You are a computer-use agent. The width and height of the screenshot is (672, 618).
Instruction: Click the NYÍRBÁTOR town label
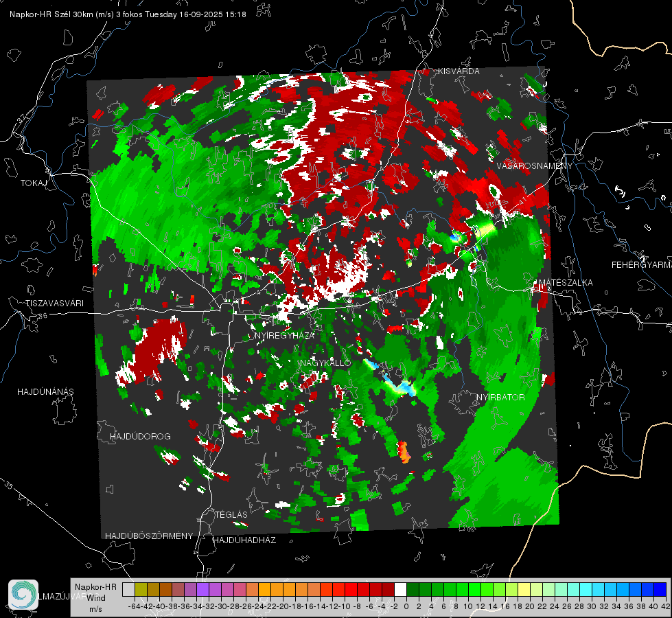point(500,398)
